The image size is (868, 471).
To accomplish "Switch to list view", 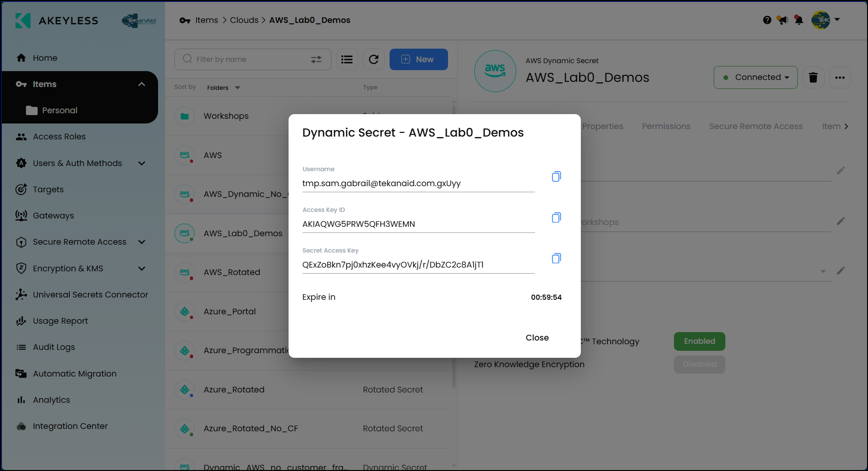I will (x=347, y=59).
